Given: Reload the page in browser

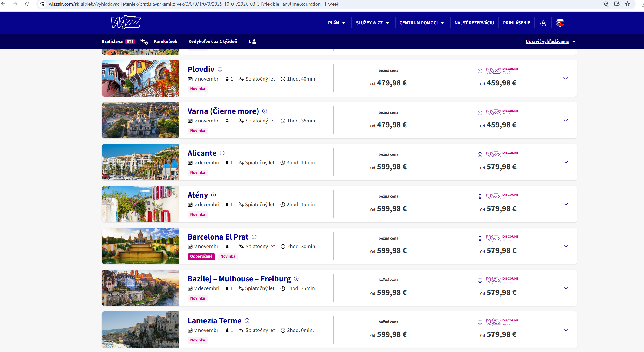Looking at the screenshot, I should point(28,4).
